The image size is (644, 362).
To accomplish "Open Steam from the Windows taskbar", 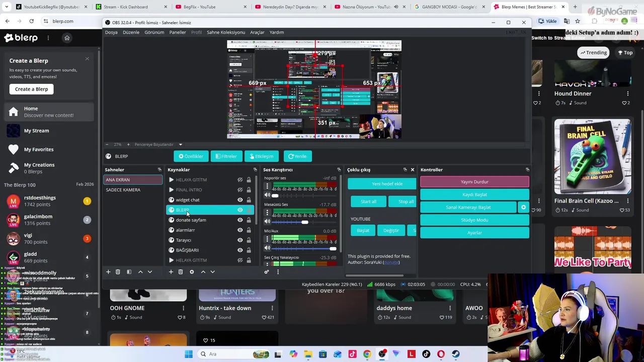I will pos(456,354).
